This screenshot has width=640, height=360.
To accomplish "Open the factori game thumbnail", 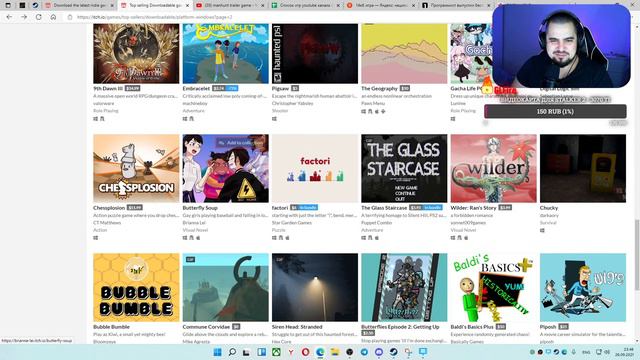I will pyautogui.click(x=315, y=168).
